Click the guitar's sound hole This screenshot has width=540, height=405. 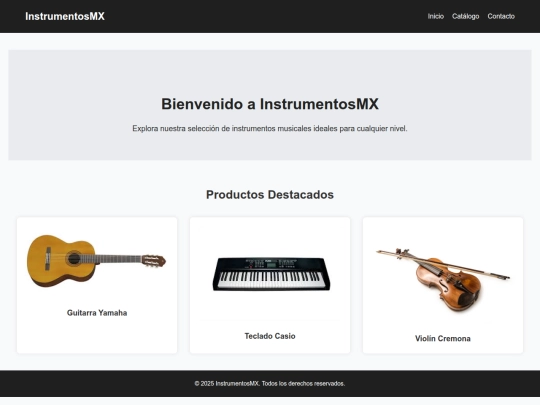[74, 258]
